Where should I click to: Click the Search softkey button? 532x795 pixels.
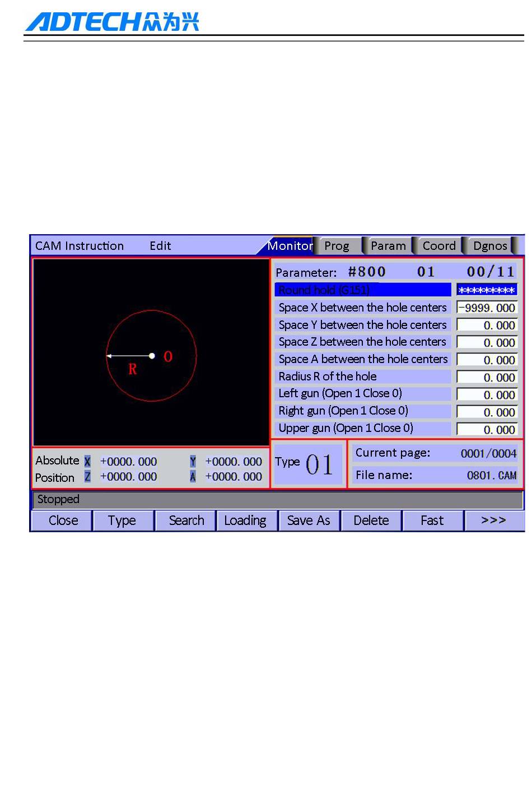[186, 520]
